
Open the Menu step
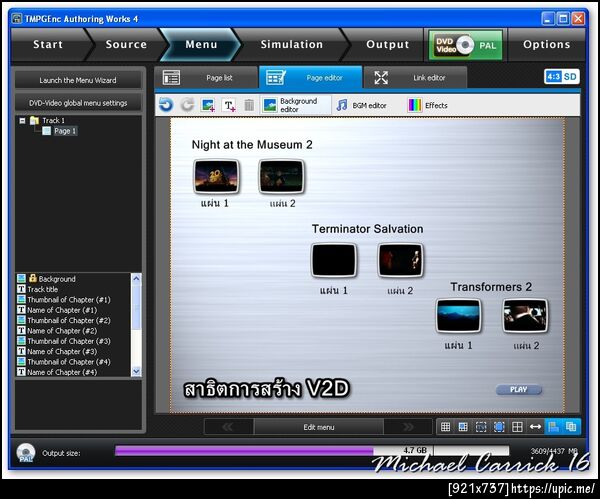pos(201,45)
